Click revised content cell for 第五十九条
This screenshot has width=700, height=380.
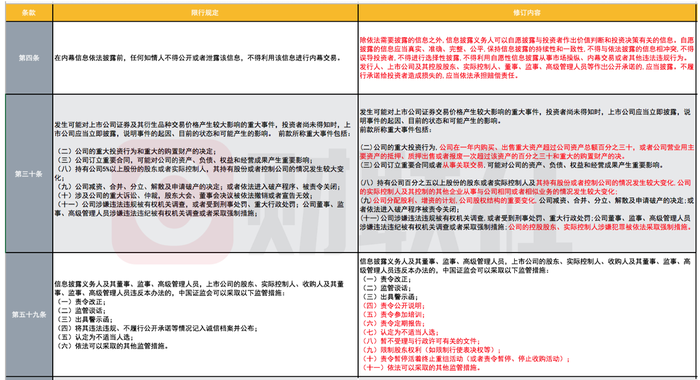[x=527, y=315]
